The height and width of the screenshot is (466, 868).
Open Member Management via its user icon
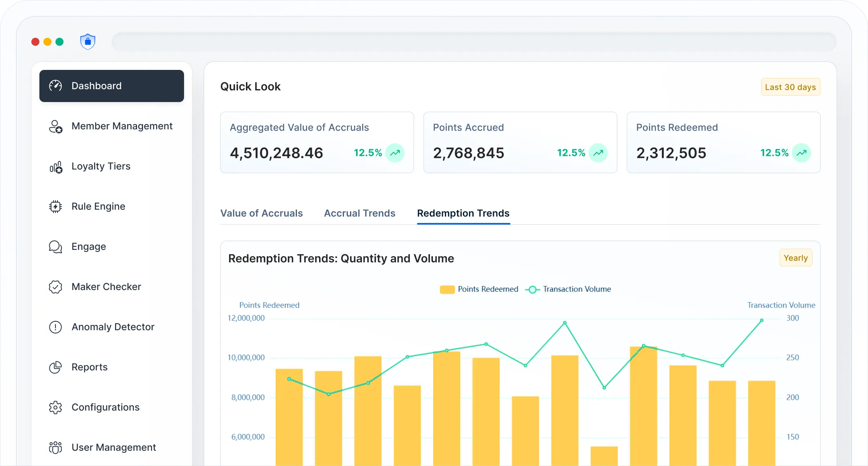55,127
